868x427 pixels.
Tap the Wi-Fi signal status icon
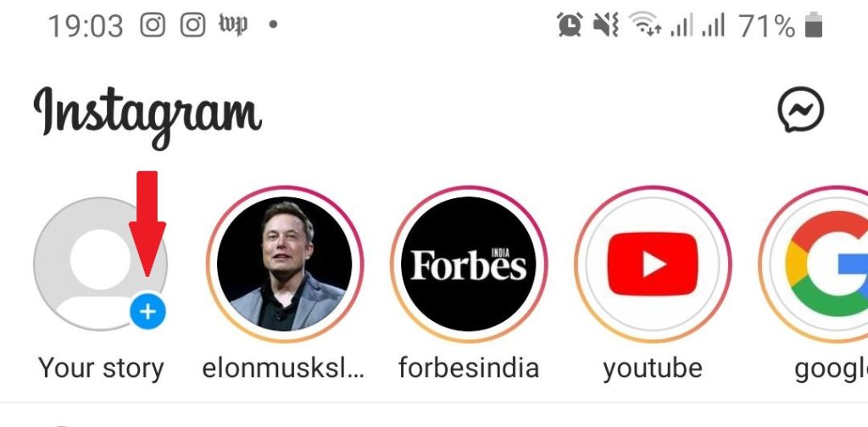pyautogui.click(x=645, y=25)
